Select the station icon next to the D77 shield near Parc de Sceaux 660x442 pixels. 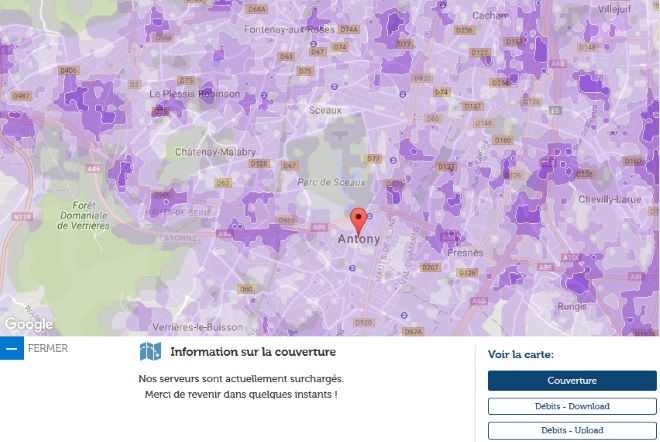tap(393, 160)
